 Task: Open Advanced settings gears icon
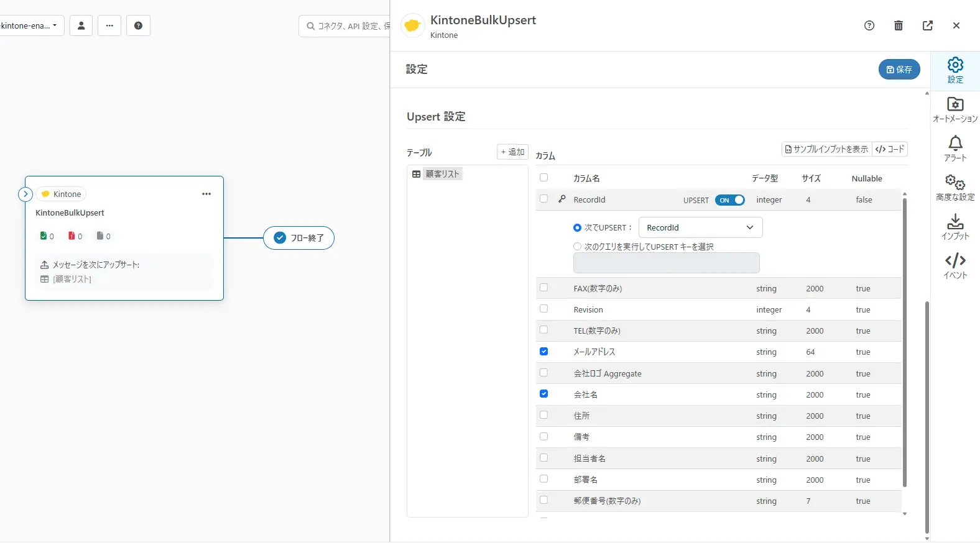click(x=955, y=188)
